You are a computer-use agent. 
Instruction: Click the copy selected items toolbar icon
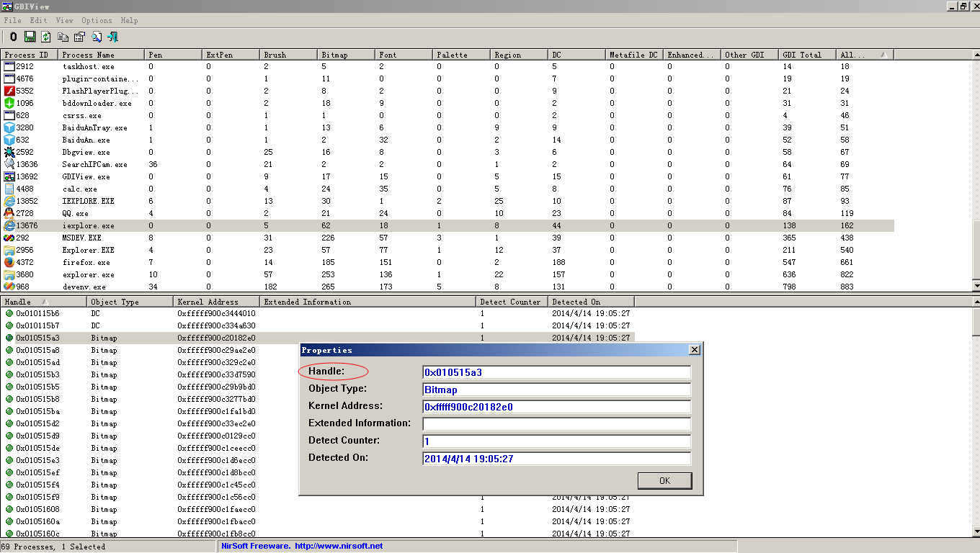click(x=63, y=37)
